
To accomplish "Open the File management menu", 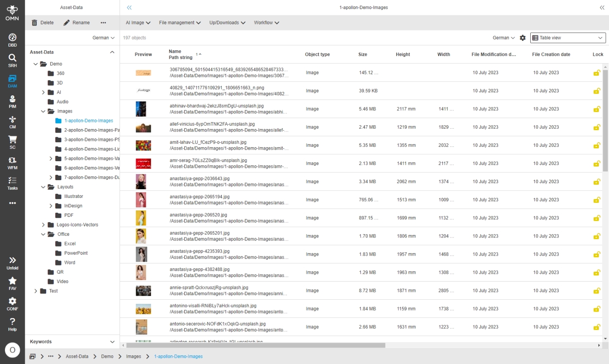I will coord(180,23).
